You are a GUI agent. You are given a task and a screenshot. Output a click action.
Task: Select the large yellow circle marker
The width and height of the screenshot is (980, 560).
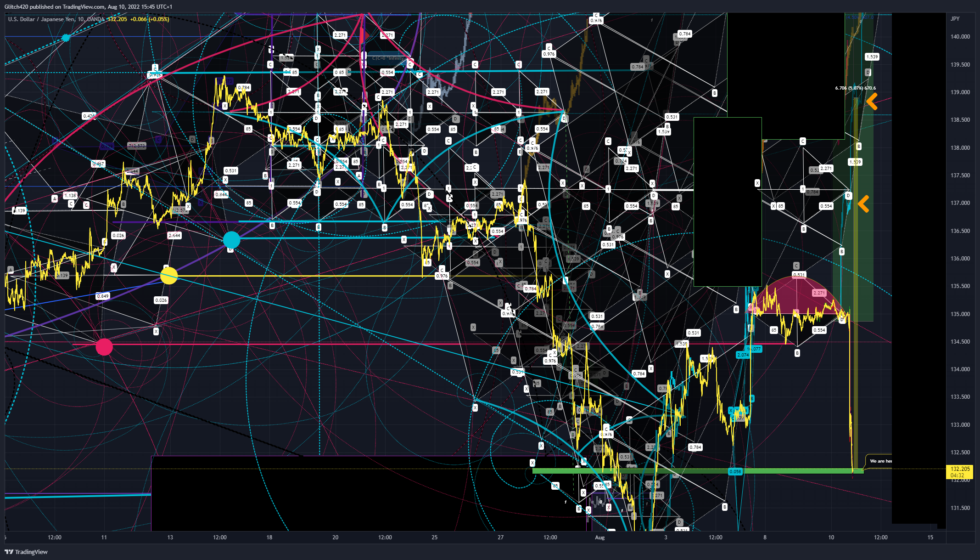(169, 276)
